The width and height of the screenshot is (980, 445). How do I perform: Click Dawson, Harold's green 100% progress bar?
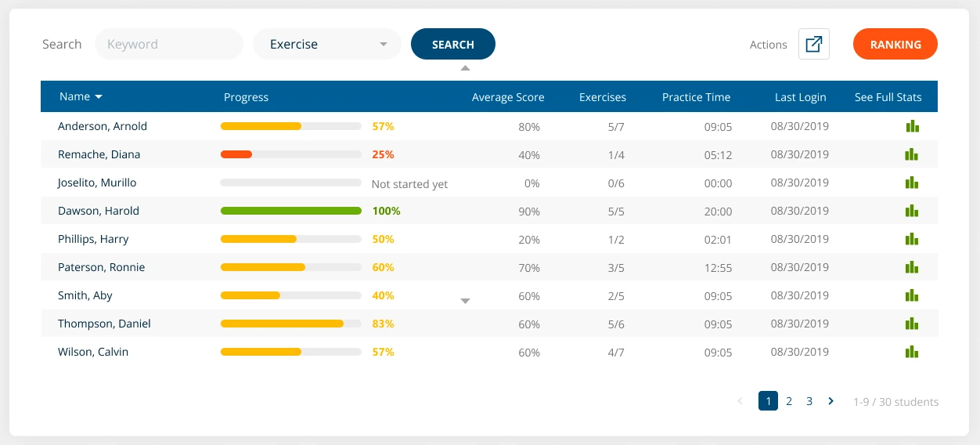click(x=291, y=211)
